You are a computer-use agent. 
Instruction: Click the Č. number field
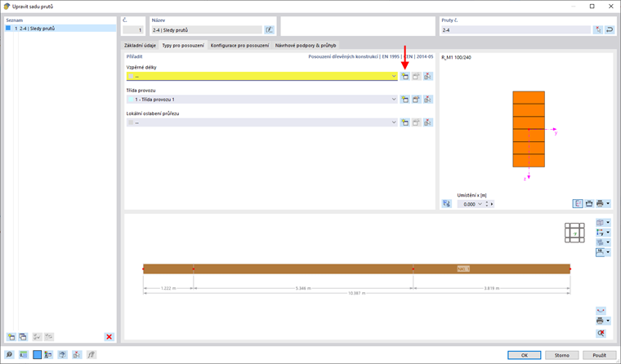coord(133,30)
